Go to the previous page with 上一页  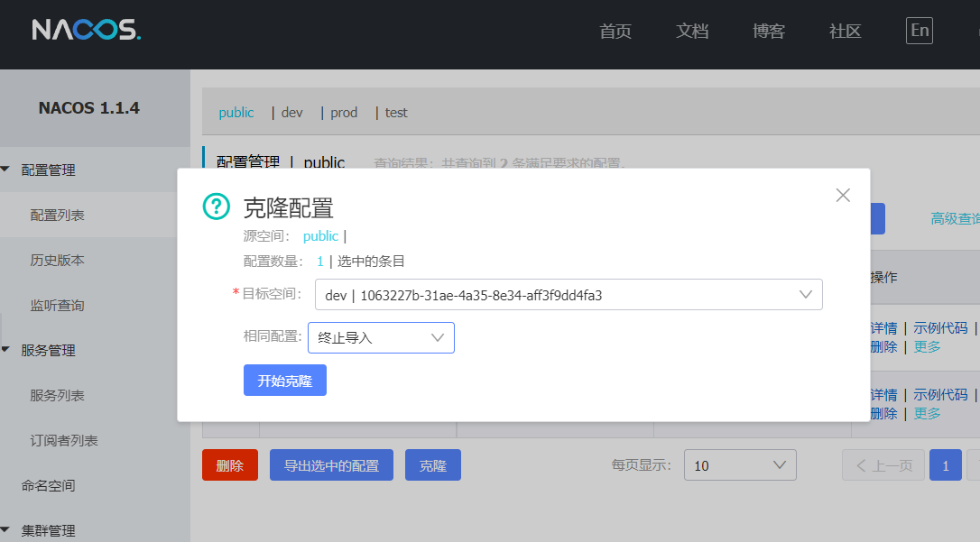pos(883,465)
